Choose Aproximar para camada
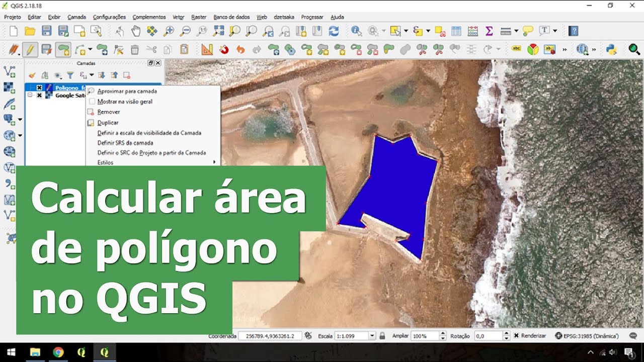644x362 pixels. pos(127,92)
